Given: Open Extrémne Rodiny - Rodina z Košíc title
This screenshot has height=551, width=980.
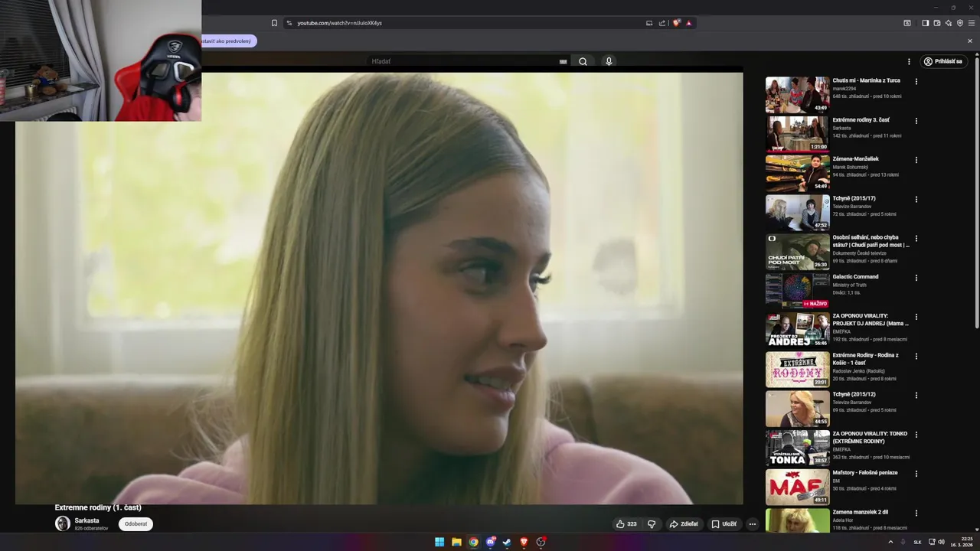Looking at the screenshot, I should (x=866, y=359).
